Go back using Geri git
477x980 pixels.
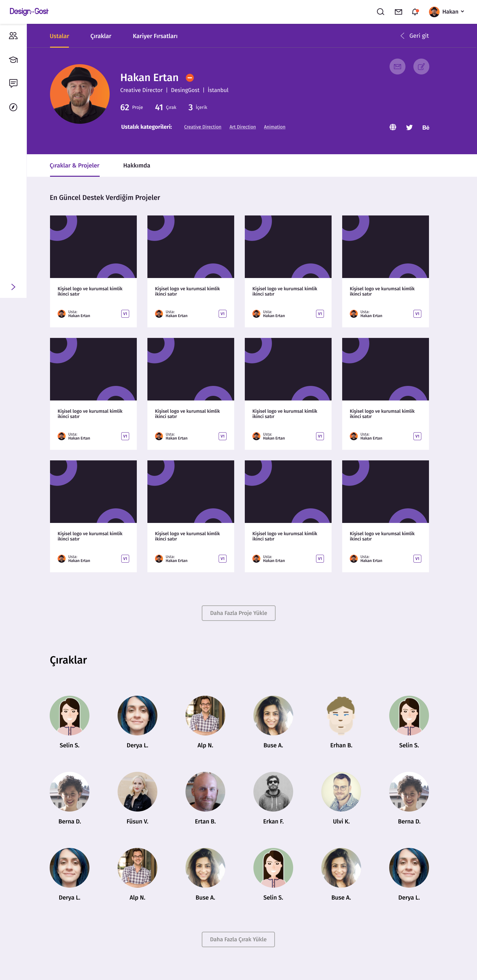(x=414, y=36)
